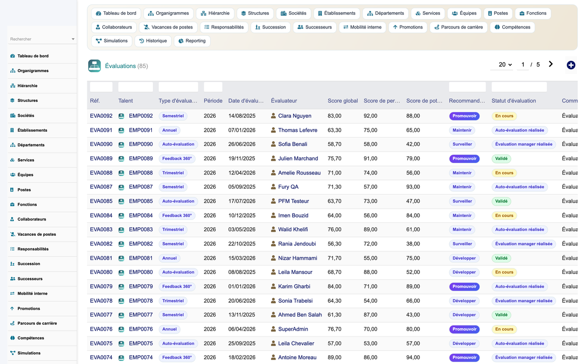
Task: Click the Développer badge in EVA0080 row
Action: click(464, 272)
